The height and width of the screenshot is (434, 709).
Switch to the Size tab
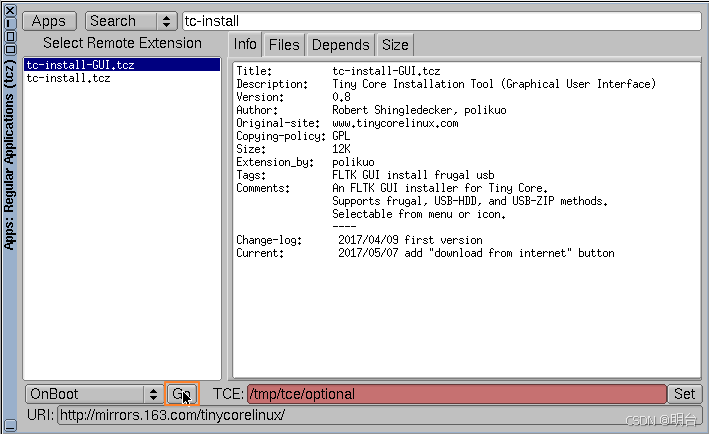click(x=395, y=45)
